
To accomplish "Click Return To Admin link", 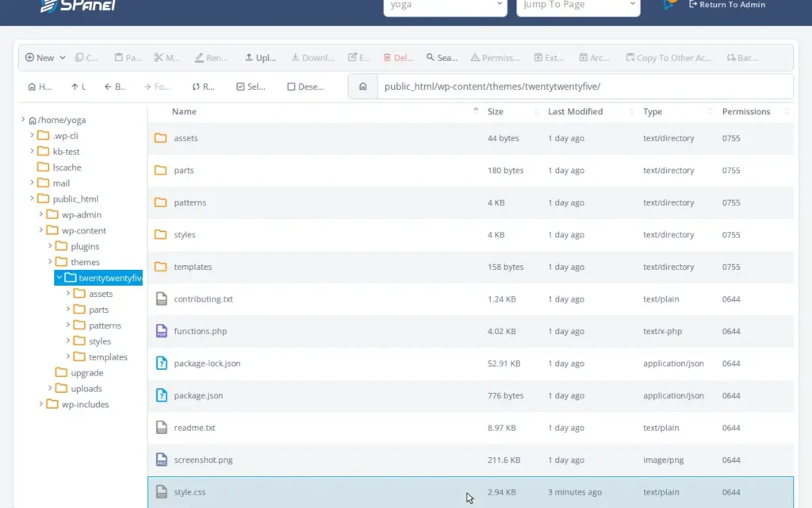I will click(727, 5).
